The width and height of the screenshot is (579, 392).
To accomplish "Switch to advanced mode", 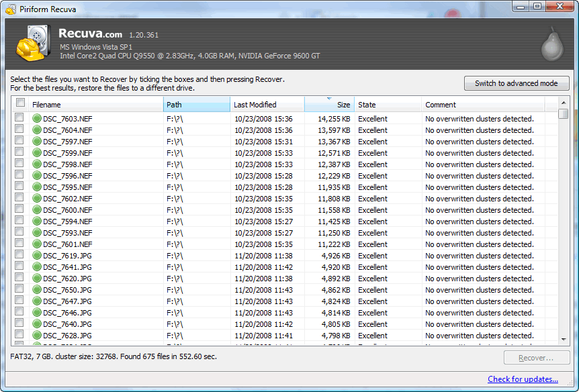I will point(517,83).
